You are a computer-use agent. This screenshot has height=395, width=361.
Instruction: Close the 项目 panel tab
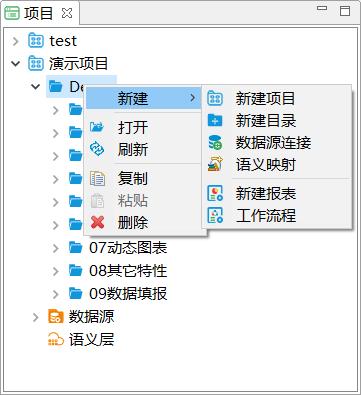[x=67, y=13]
